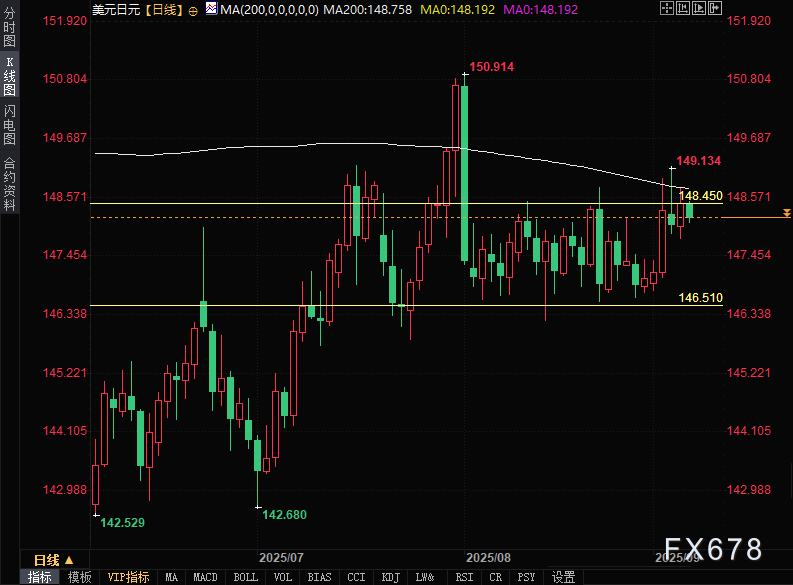Open VIP指标 indicators

click(128, 577)
